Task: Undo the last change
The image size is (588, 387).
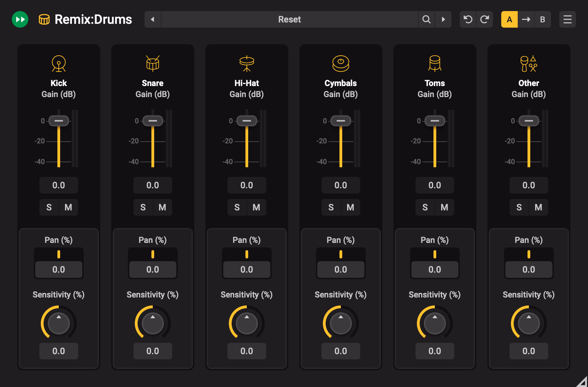Action: pos(468,19)
